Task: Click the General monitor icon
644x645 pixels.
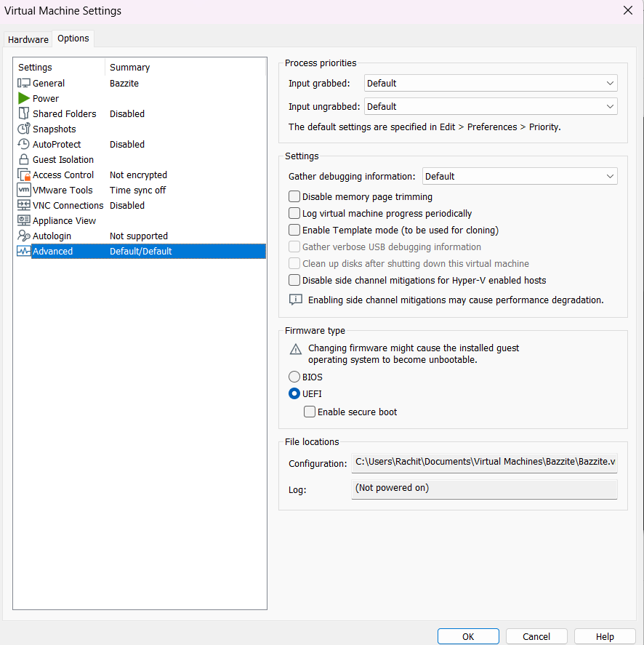Action: coord(24,83)
